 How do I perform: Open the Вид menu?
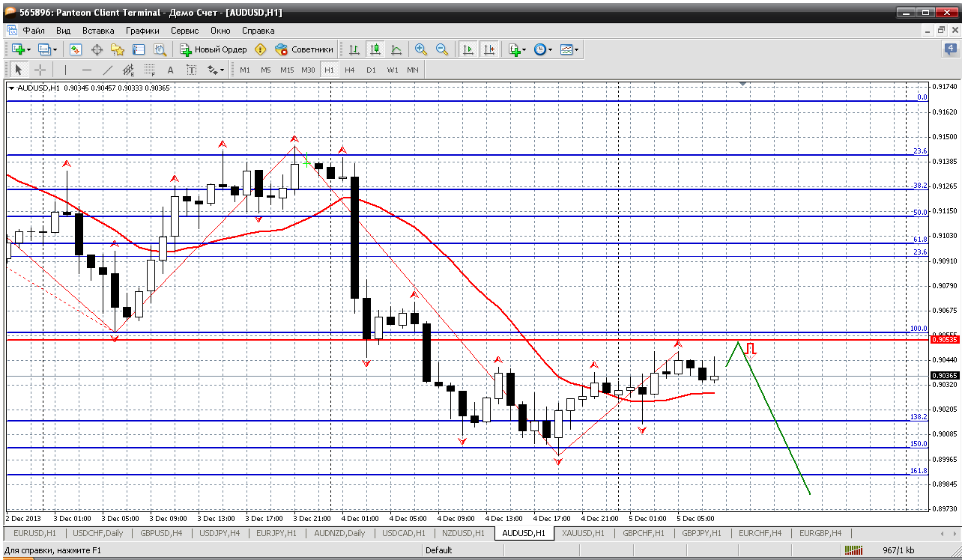(64, 31)
